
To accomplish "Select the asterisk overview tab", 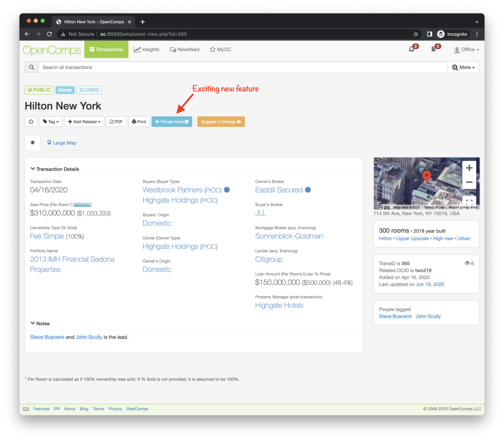I will tap(32, 142).
